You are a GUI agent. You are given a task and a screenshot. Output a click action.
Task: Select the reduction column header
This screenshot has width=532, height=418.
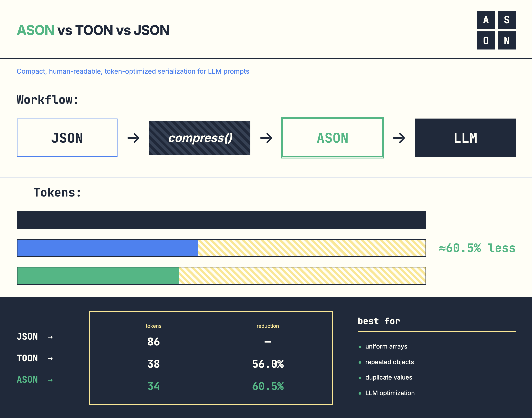tap(267, 326)
